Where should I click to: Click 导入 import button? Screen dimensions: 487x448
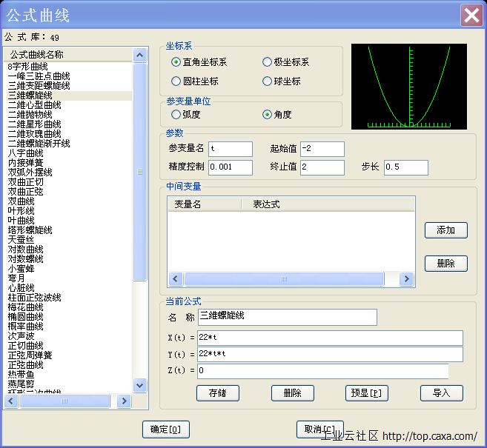pos(441,393)
